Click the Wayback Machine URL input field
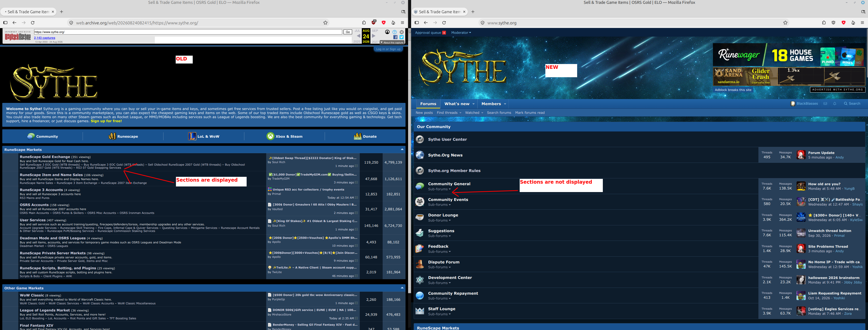The image size is (868, 330). [x=188, y=32]
